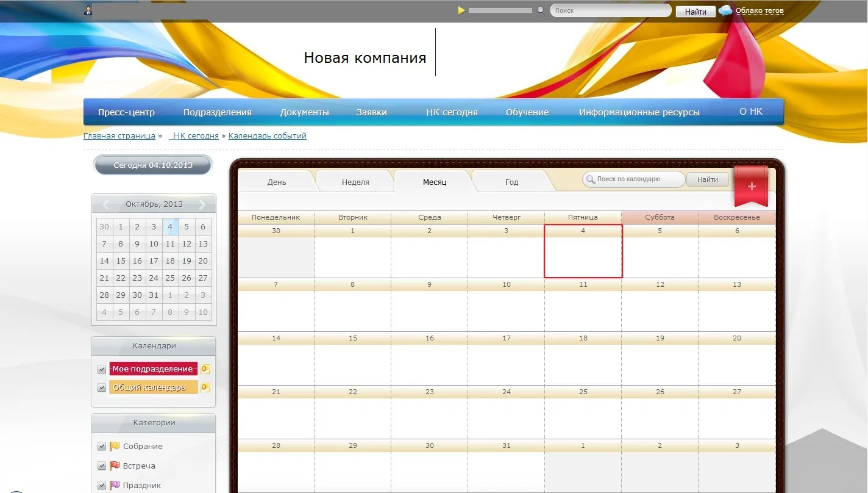Click the yellow play arrow in top bar
This screenshot has height=493, width=868.
[461, 10]
